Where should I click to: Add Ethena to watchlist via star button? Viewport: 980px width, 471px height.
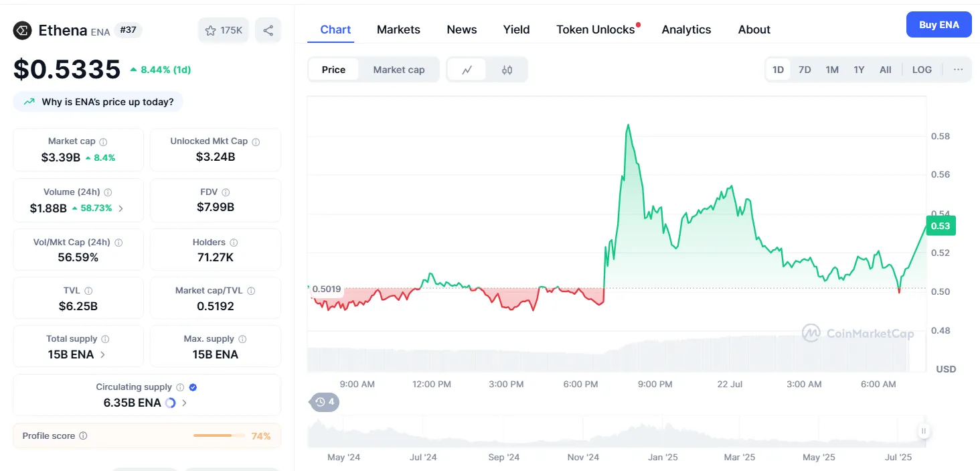pyautogui.click(x=224, y=30)
